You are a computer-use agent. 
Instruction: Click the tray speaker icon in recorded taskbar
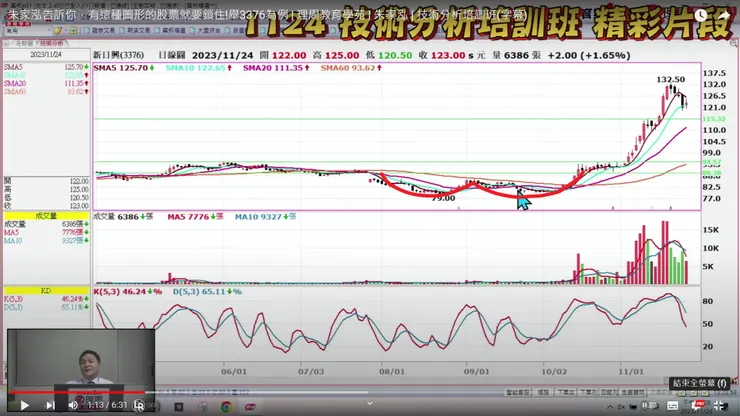point(621,407)
